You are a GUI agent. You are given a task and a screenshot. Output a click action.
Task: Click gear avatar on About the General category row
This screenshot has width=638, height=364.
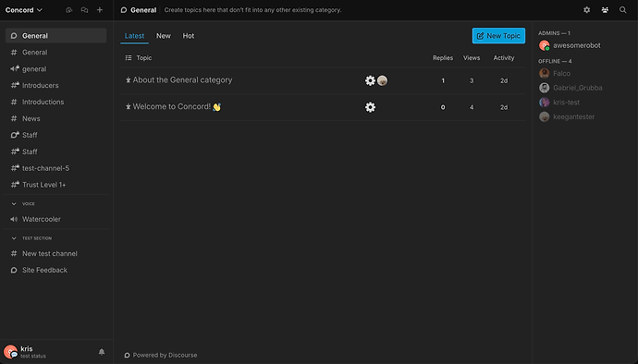click(x=370, y=80)
